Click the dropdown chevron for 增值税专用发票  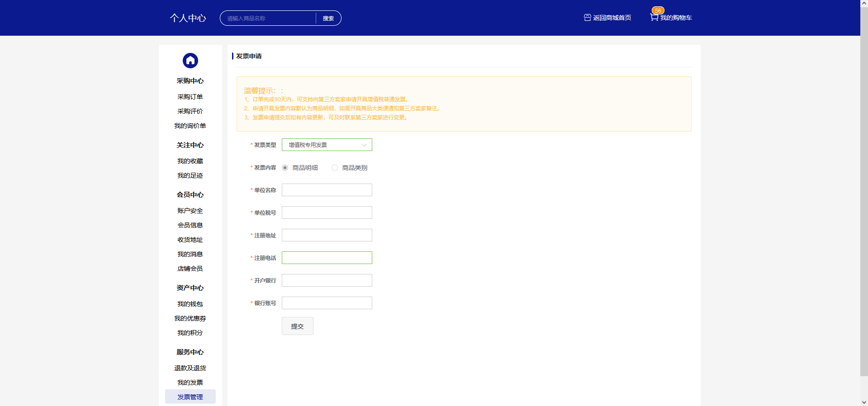point(364,145)
